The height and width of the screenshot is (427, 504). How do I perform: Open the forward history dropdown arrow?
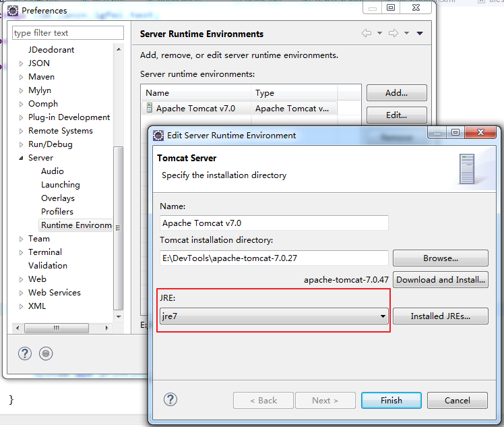(406, 33)
